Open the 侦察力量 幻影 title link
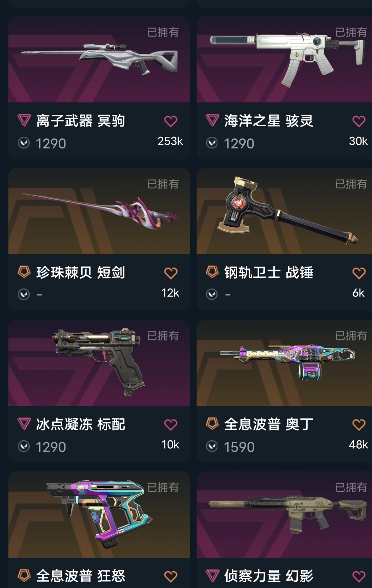The height and width of the screenshot is (588, 372). pos(269,576)
